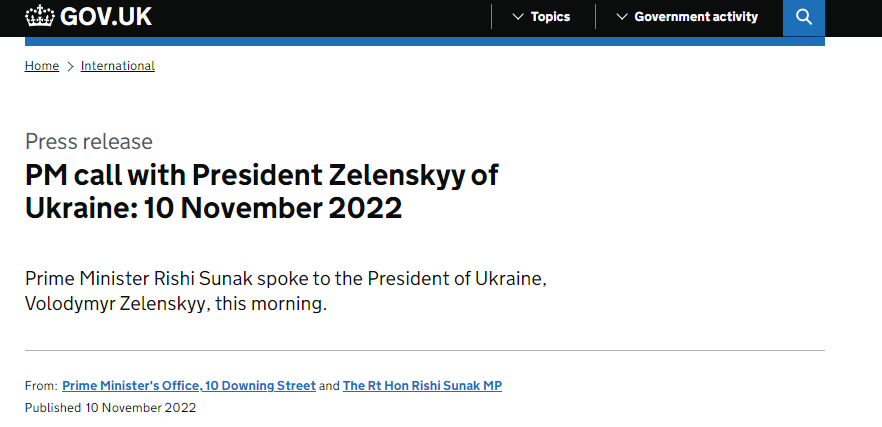Click the Published 10 November 2022 date

110,408
